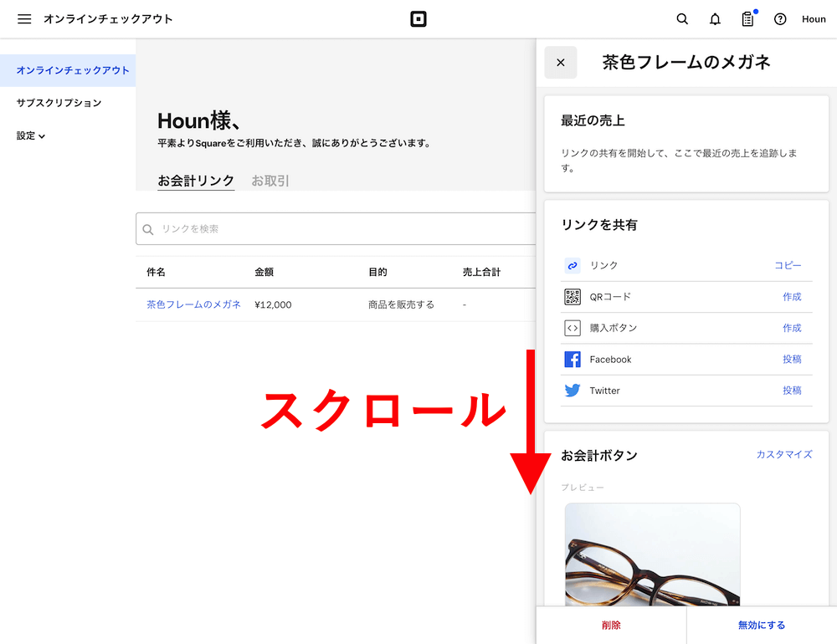Open サブスクリプション in the sidebar

pos(59,103)
